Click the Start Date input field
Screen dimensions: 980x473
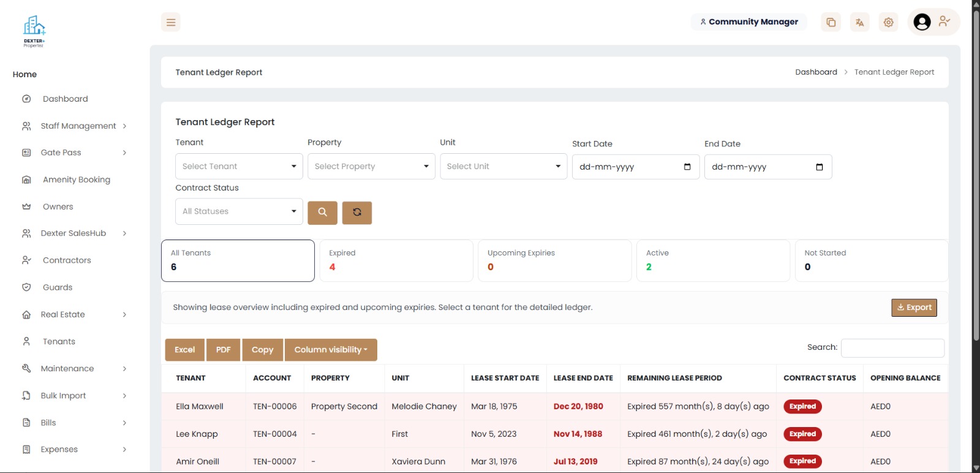[x=636, y=167]
